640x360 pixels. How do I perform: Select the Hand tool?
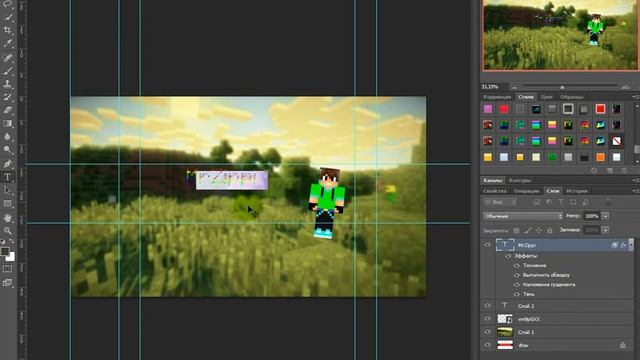(x=7, y=218)
